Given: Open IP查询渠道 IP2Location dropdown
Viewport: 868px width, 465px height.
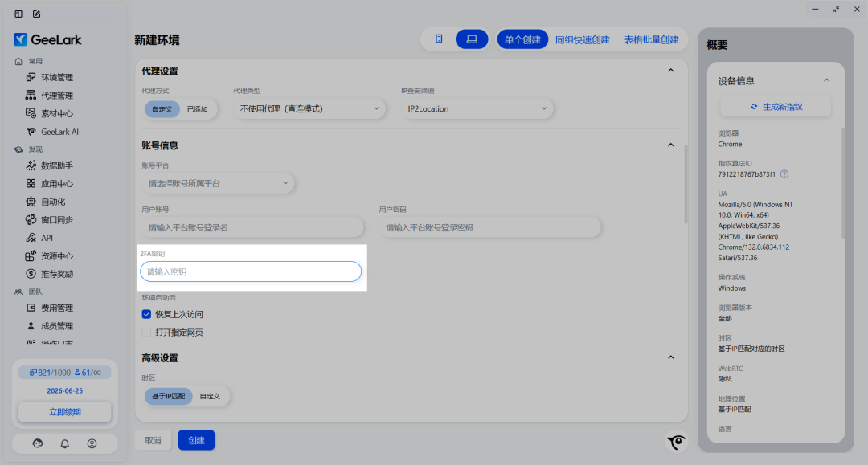Looking at the screenshot, I should tap(477, 109).
